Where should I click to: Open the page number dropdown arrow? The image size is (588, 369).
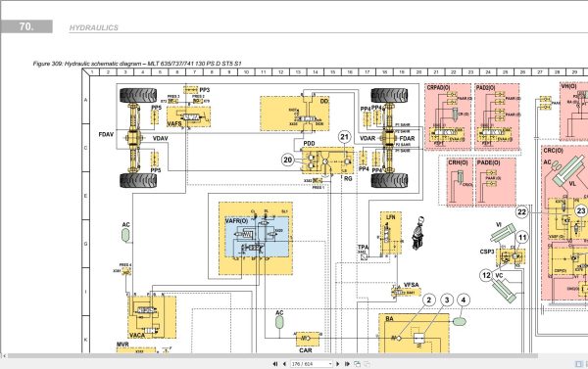tap(330, 364)
